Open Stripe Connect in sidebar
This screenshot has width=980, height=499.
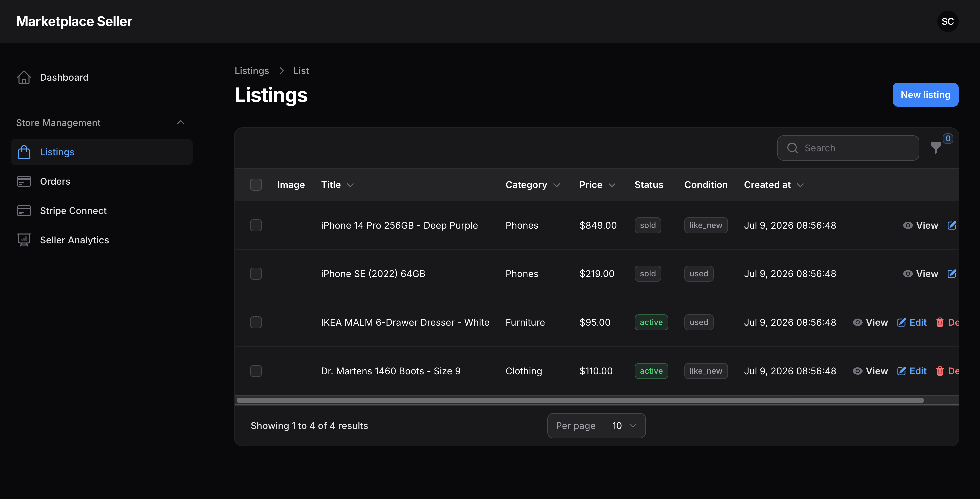pos(101,210)
